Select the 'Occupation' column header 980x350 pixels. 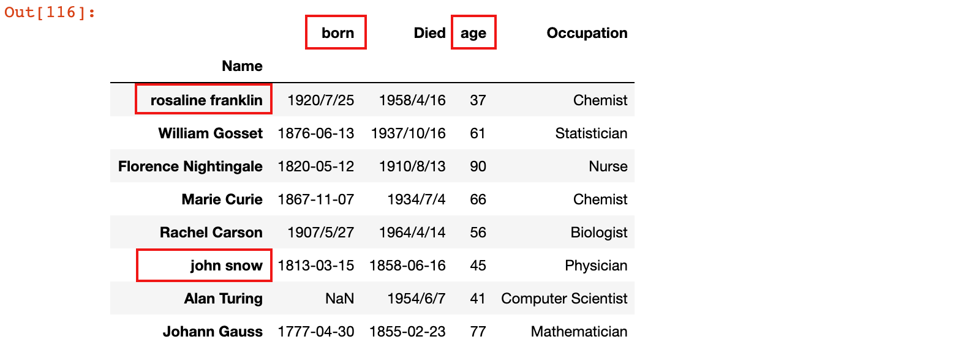[x=587, y=33]
